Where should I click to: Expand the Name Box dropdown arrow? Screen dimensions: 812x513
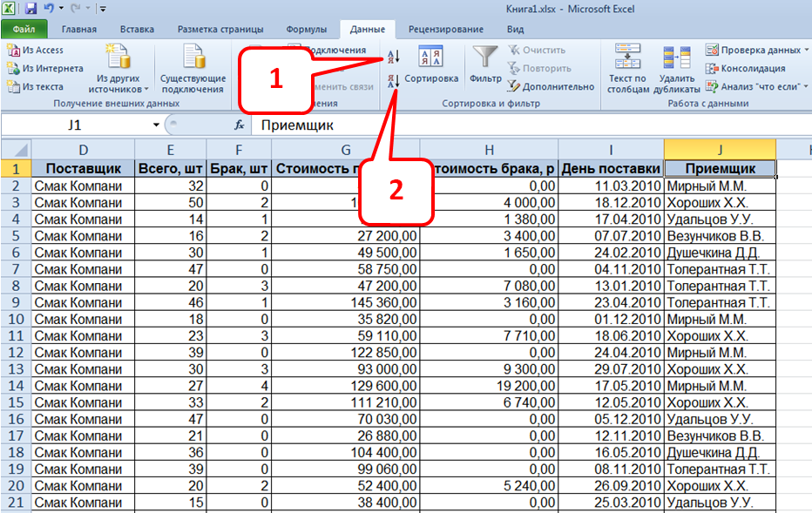click(x=156, y=125)
